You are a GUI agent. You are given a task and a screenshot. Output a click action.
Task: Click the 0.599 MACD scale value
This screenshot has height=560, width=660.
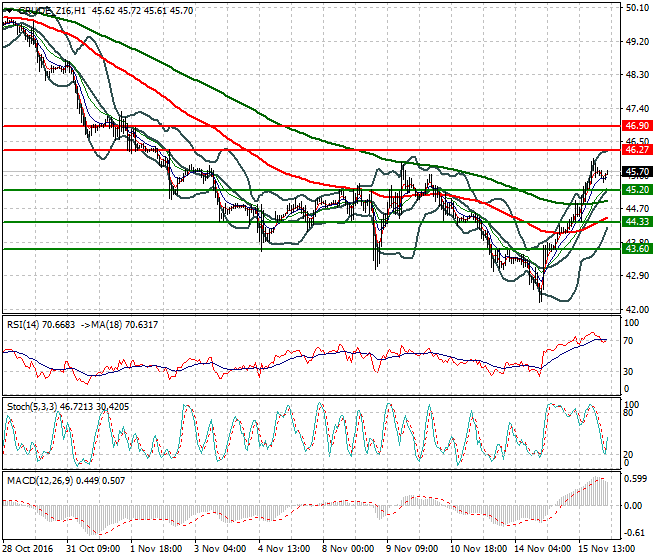point(636,479)
